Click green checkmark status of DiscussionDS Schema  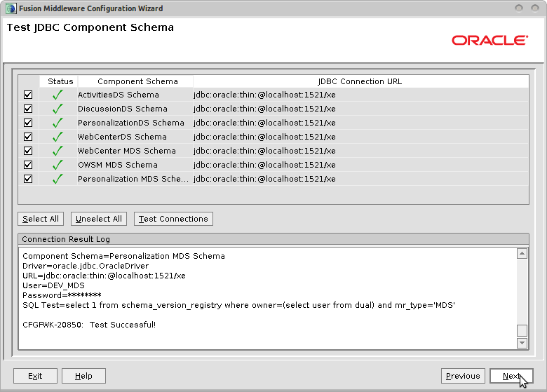point(58,109)
